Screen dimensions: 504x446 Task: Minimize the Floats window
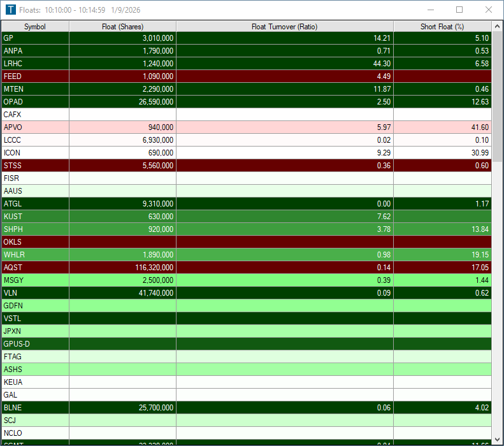[431, 10]
